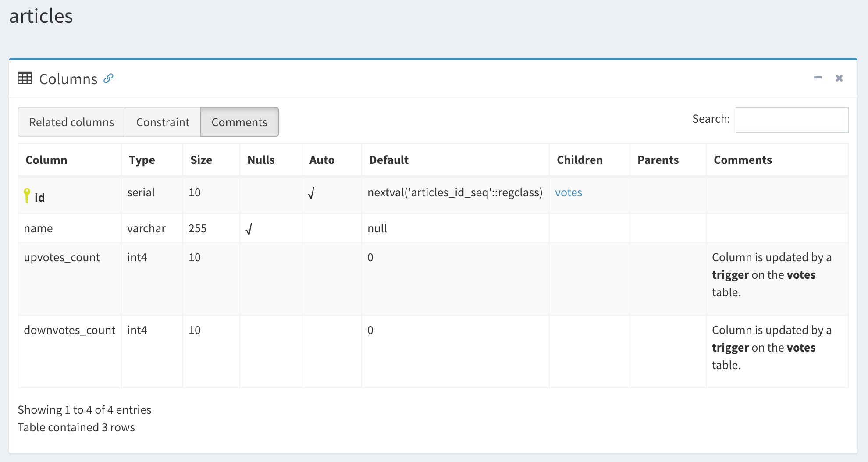The width and height of the screenshot is (868, 462).
Task: Click the downvotes_count comment text
Action: click(x=772, y=348)
